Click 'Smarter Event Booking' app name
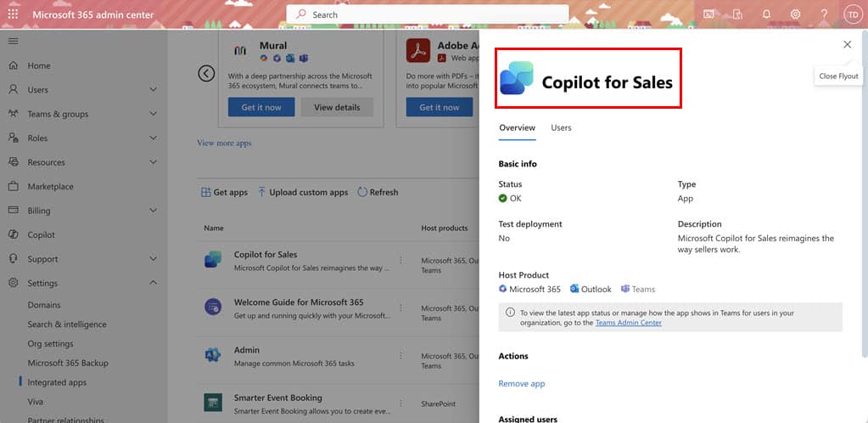Viewport: 868px width, 423px height. tap(278, 398)
